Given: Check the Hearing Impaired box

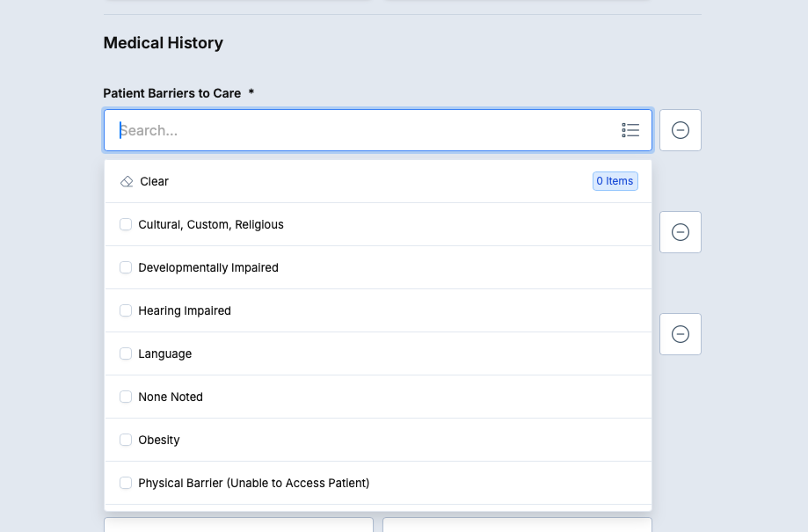Looking at the screenshot, I should pos(126,310).
